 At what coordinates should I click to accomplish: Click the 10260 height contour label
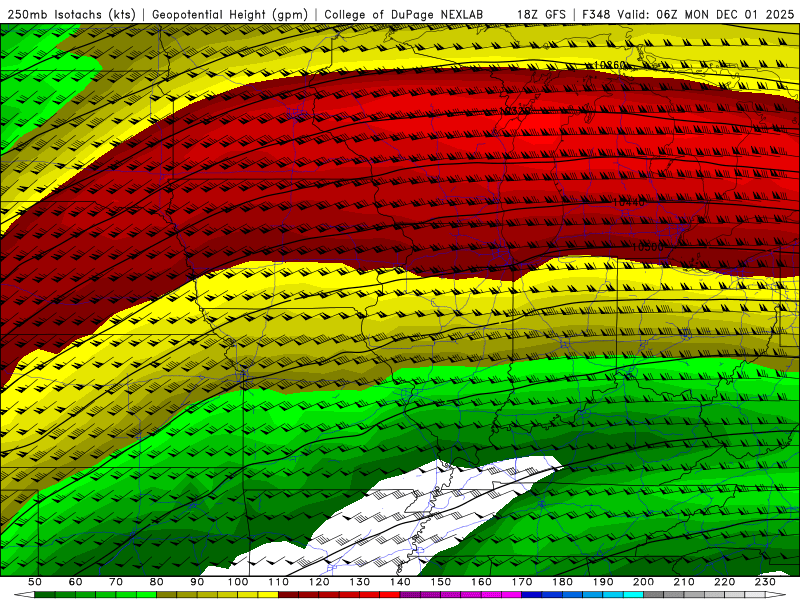(609, 65)
